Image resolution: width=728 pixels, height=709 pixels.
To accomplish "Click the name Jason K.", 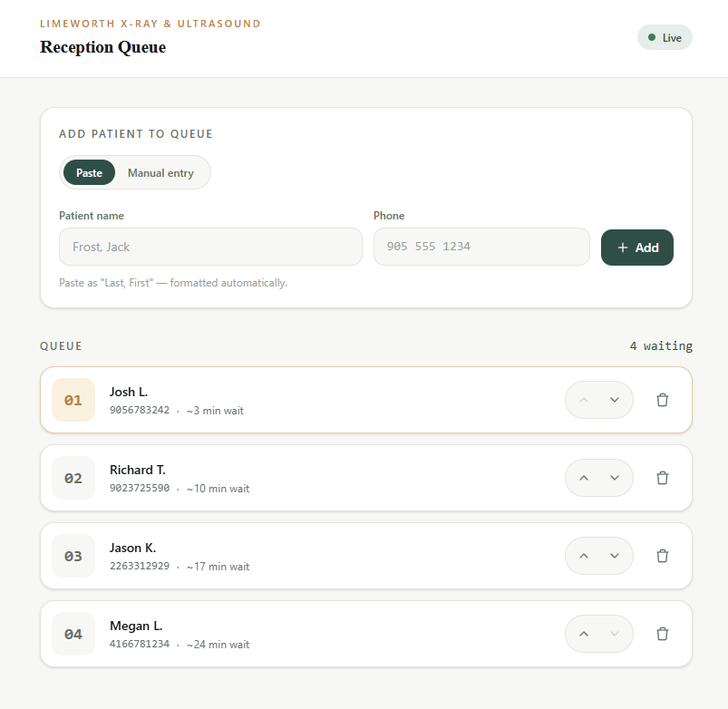I will 132,548.
